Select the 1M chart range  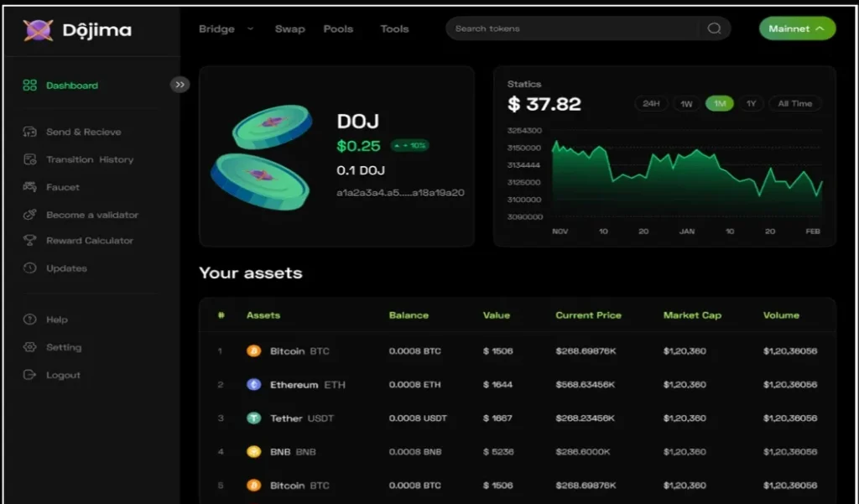(719, 103)
